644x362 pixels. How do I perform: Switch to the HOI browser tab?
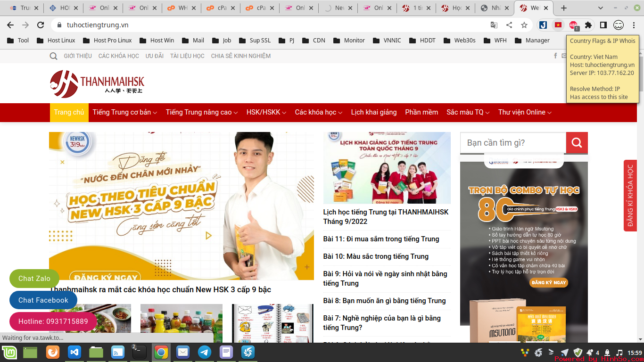tap(64, 8)
